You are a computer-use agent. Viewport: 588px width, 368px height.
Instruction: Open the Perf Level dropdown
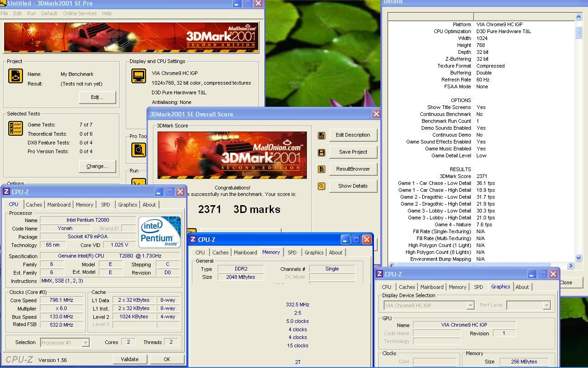pos(546,305)
